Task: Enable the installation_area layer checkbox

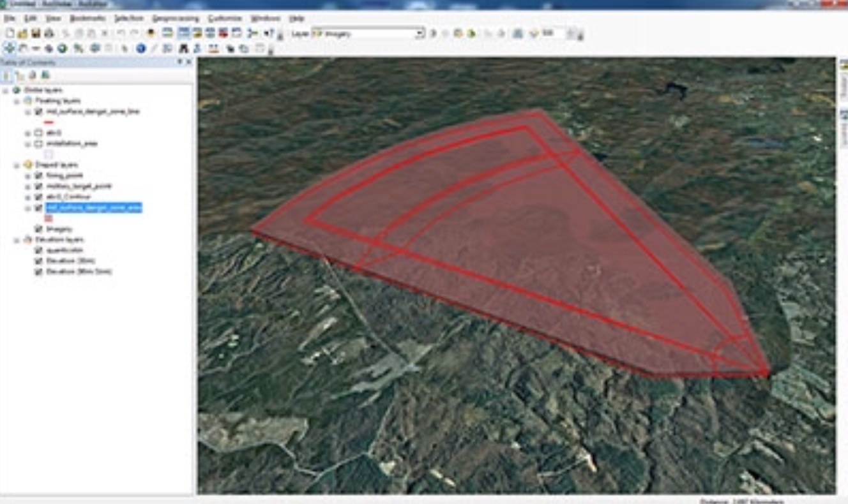Action: [38, 144]
